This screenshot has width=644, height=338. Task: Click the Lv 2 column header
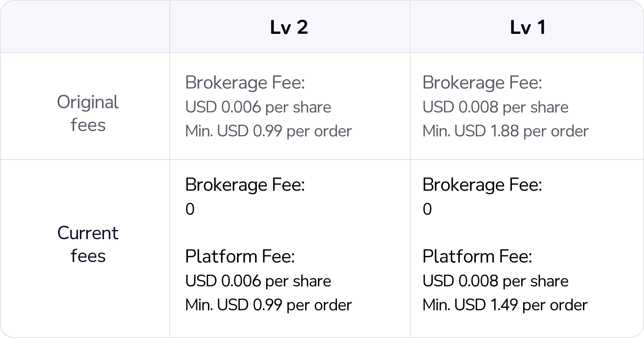[289, 27]
